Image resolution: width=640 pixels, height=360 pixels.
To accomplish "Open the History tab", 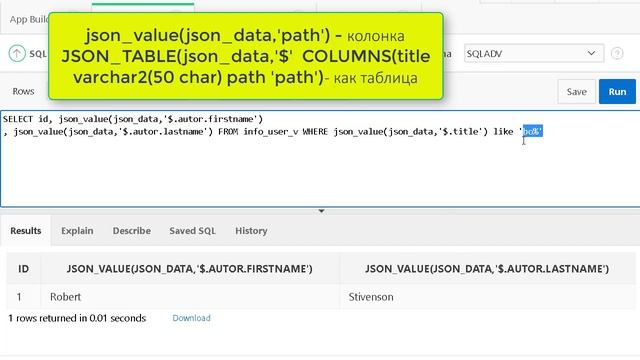I will (x=251, y=231).
